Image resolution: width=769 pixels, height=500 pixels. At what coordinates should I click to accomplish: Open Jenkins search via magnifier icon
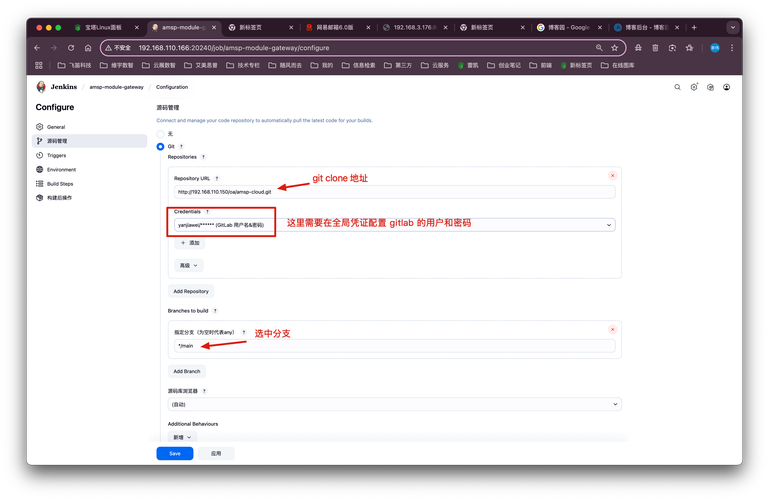(677, 87)
